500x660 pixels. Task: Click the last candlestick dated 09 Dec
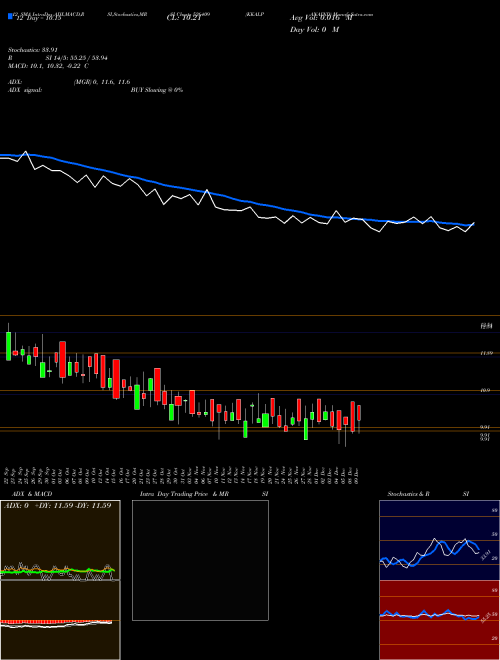click(x=359, y=418)
